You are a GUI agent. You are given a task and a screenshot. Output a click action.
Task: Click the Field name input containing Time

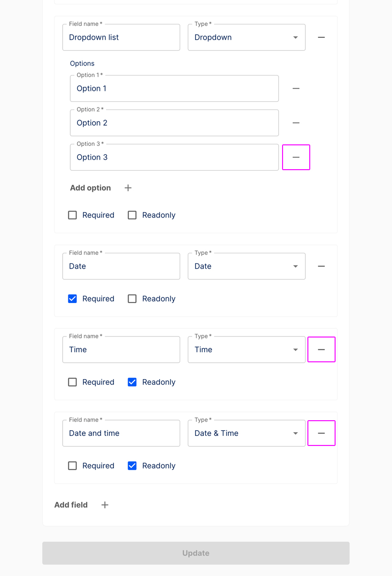[121, 349]
